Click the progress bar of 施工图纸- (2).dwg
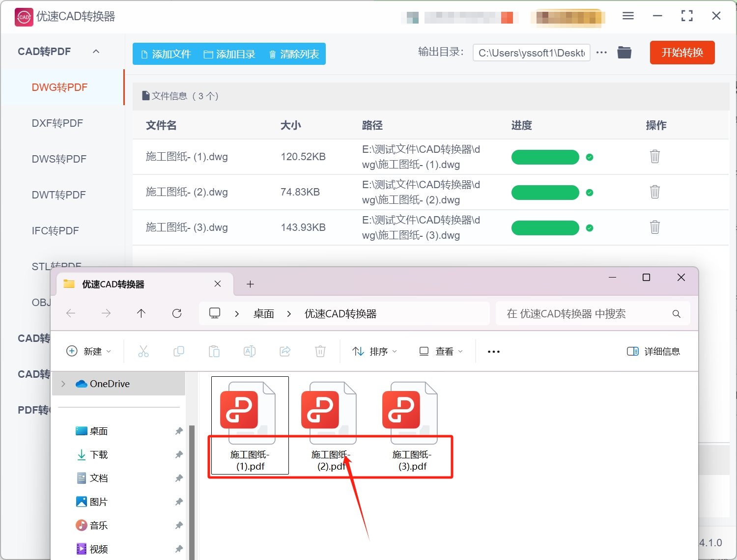Screen dimensions: 737x560 [545, 193]
